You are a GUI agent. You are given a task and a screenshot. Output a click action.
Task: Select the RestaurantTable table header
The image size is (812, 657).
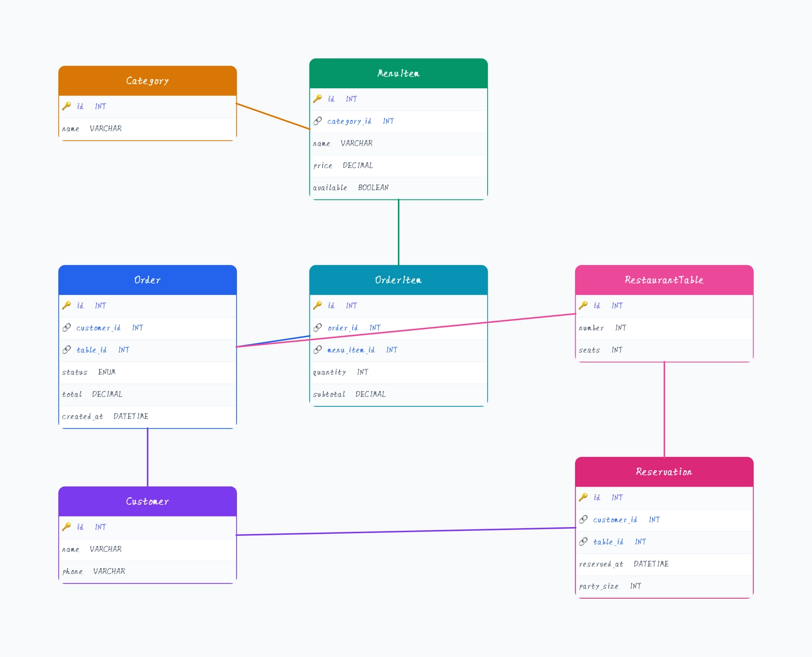(x=664, y=280)
